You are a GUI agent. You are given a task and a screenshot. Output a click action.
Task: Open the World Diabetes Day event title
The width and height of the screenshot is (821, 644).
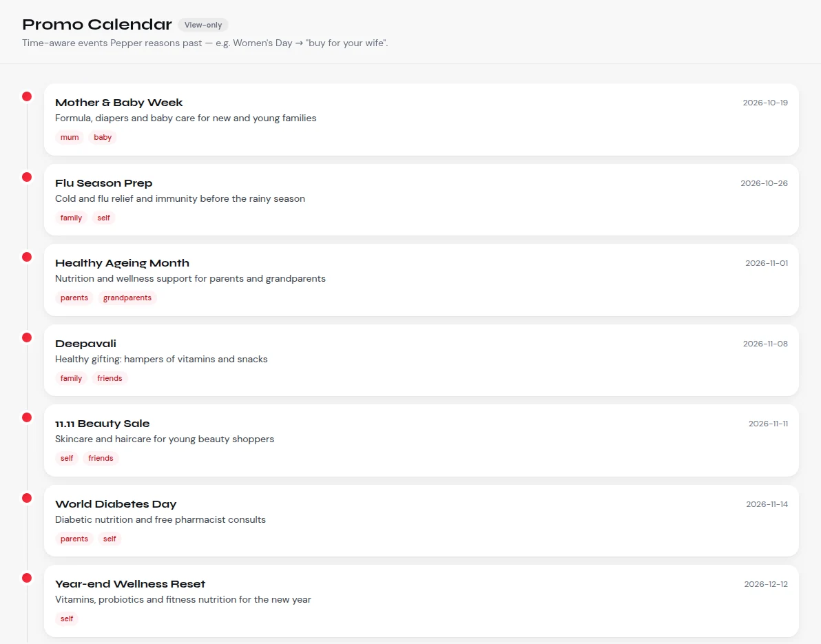116,504
